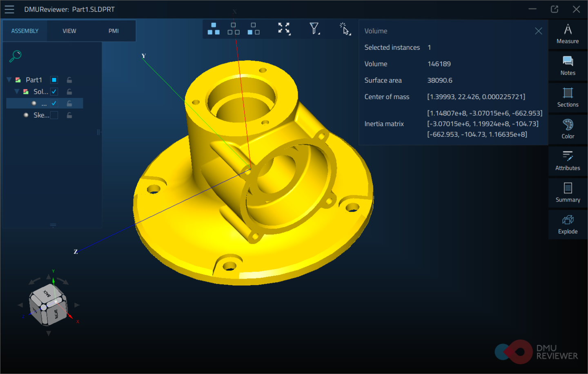Collapse the Sol... tree branch
The image size is (588, 374).
click(x=17, y=91)
